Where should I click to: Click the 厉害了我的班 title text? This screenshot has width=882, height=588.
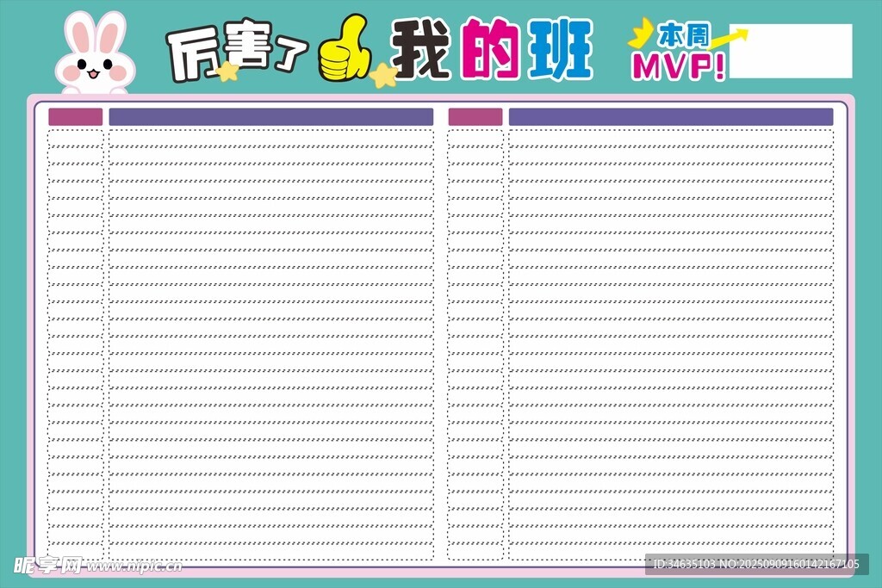pyautogui.click(x=379, y=50)
